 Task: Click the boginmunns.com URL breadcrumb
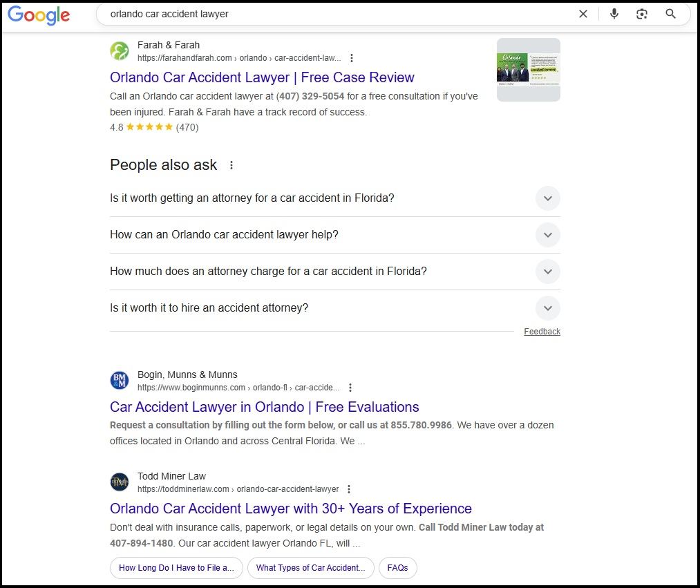coord(238,388)
